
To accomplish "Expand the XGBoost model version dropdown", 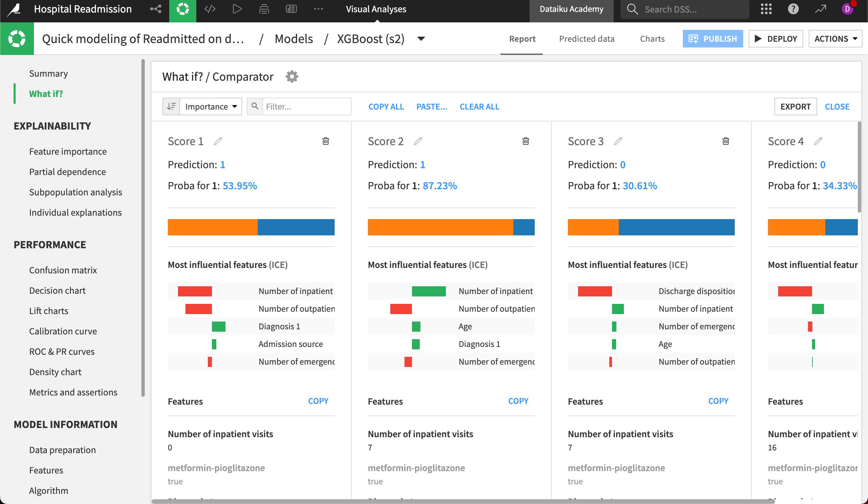I will tap(421, 38).
